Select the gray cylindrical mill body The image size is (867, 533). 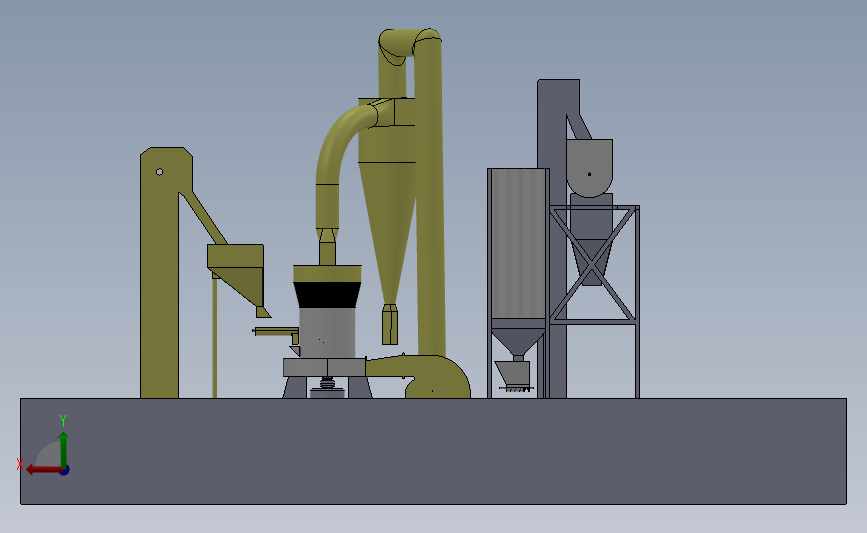(x=327, y=333)
